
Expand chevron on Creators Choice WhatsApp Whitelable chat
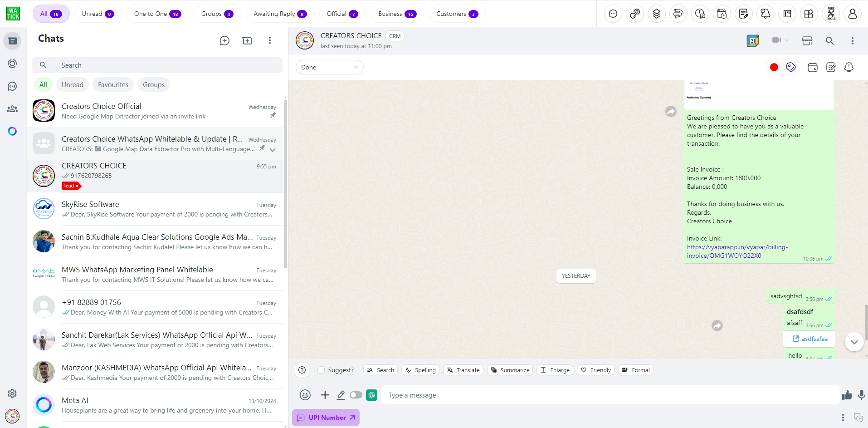pos(273,150)
